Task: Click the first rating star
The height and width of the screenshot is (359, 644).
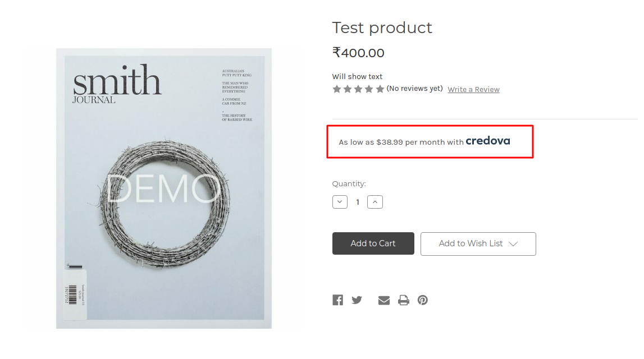Action: (x=337, y=89)
